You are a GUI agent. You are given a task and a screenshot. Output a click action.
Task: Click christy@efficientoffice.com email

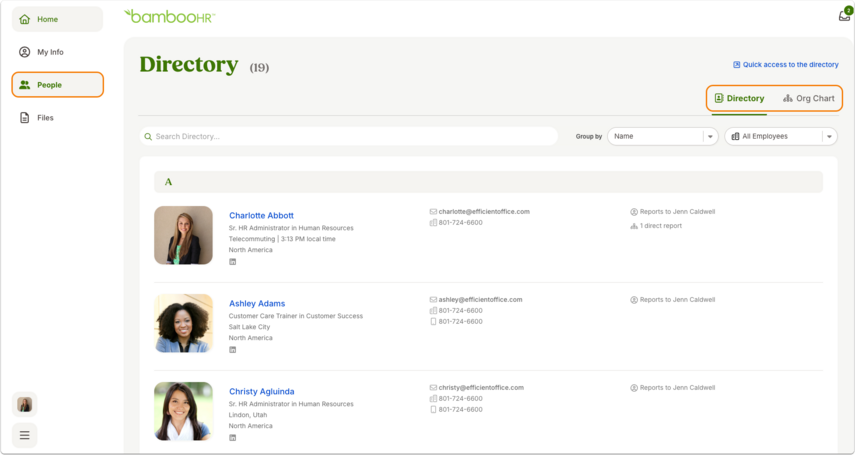(481, 387)
